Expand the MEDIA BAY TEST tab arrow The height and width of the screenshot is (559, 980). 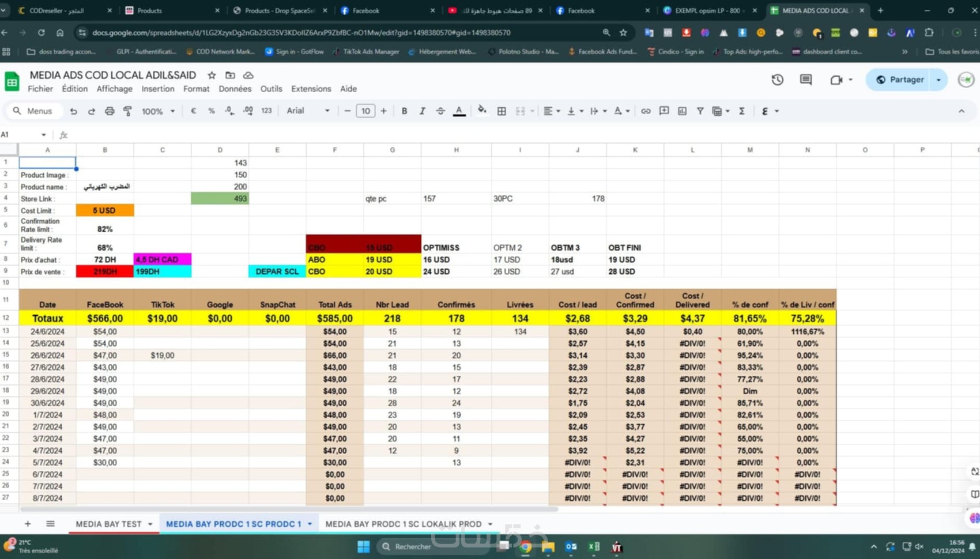pos(150,524)
